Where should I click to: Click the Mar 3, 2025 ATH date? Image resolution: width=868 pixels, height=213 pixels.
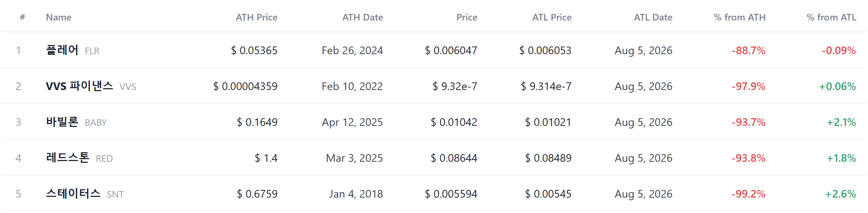point(354,158)
